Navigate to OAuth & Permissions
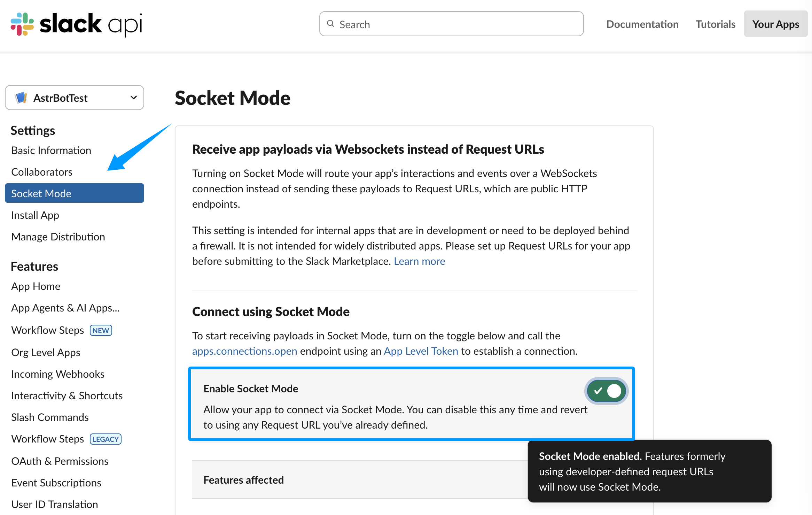Viewport: 812px width, 515px height. coord(60,461)
